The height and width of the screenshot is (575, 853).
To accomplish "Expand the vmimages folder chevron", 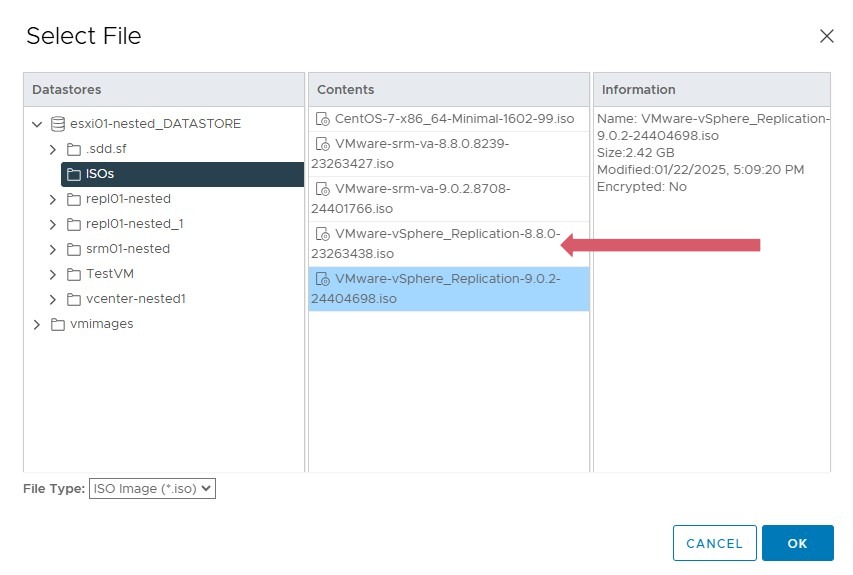I will coord(37,324).
